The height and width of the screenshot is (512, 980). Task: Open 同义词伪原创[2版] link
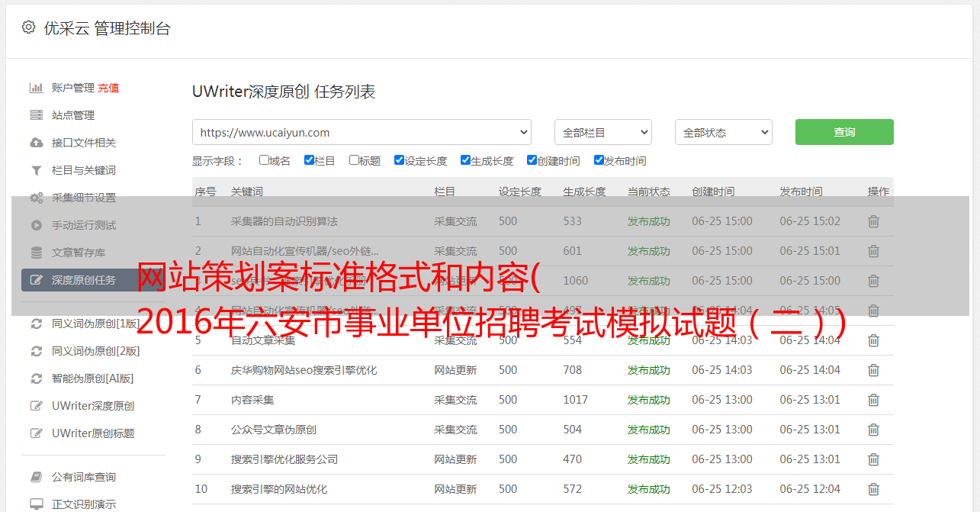click(x=96, y=351)
